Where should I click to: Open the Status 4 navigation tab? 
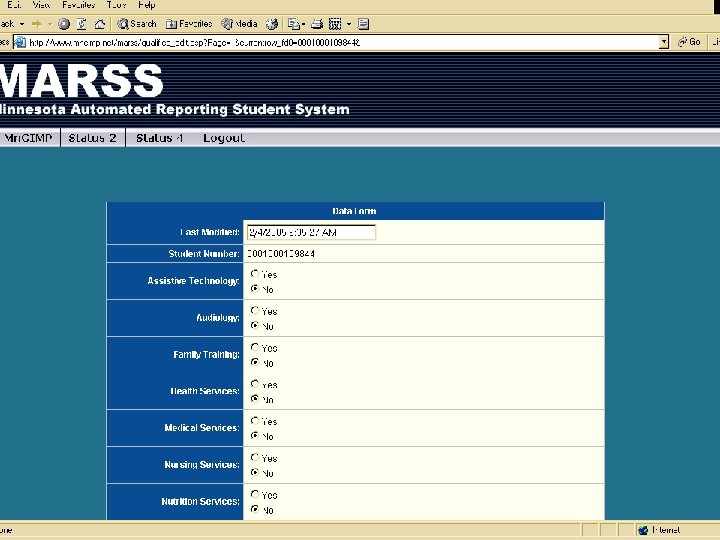pos(159,138)
